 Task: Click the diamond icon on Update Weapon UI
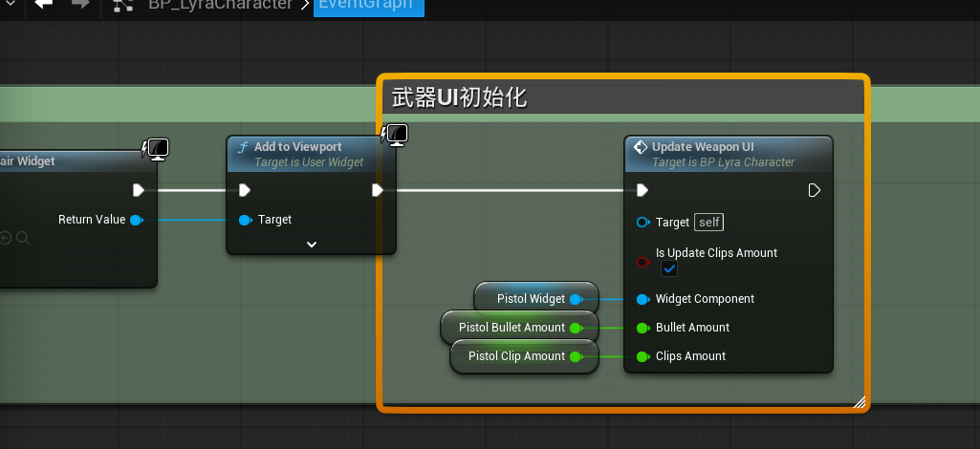click(640, 147)
